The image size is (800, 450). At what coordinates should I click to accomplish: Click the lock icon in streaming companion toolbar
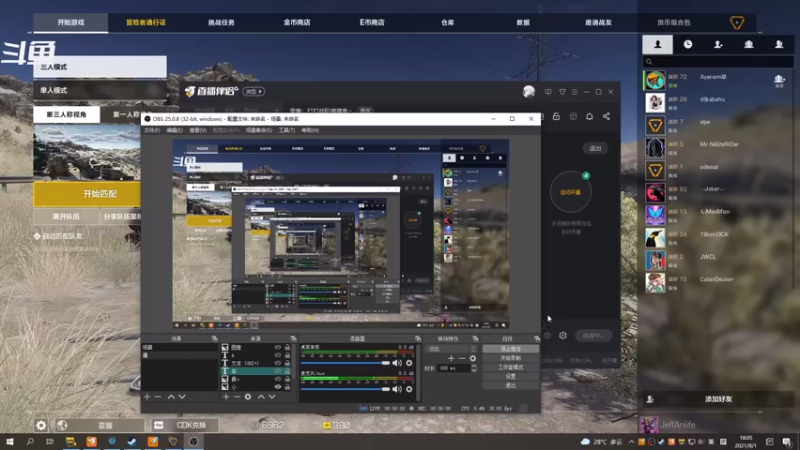point(556,116)
